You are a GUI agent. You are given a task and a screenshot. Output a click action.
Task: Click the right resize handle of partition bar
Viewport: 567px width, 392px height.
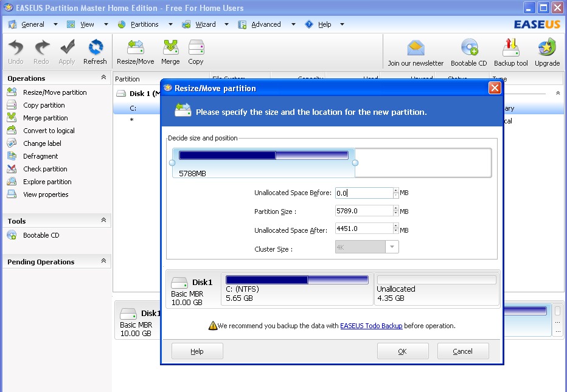355,162
